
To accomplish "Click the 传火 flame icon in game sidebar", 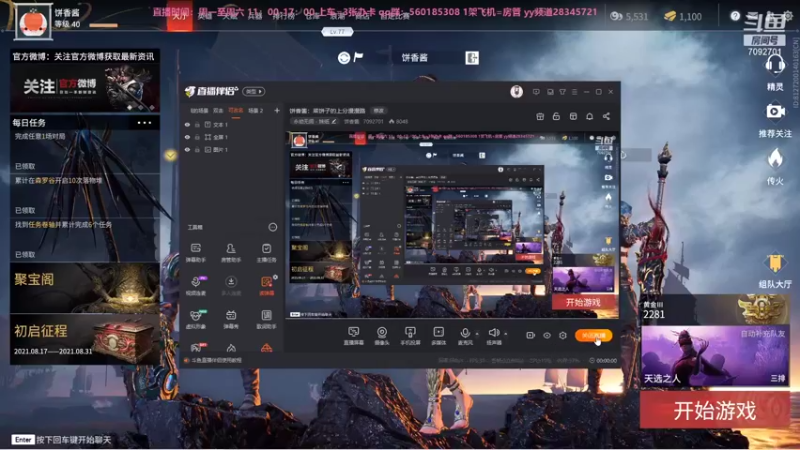I will [x=775, y=159].
